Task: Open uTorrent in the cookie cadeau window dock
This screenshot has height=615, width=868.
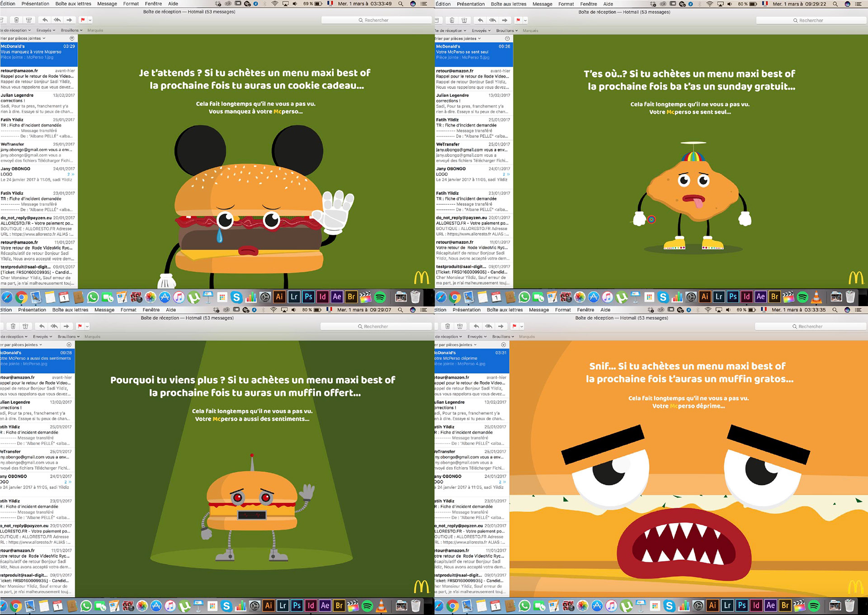Action: 193,297
